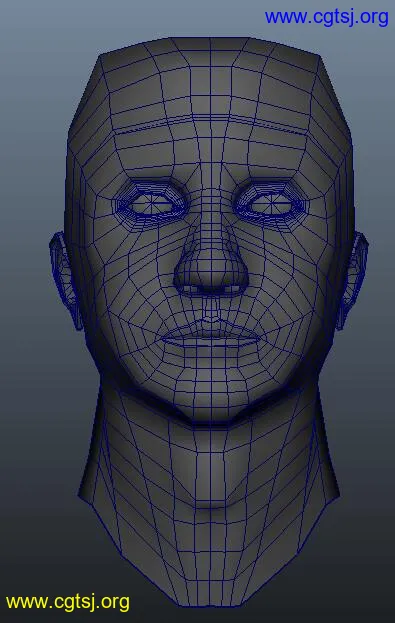Select the lower lip of the mesh
The width and height of the screenshot is (395, 623).
point(211,348)
